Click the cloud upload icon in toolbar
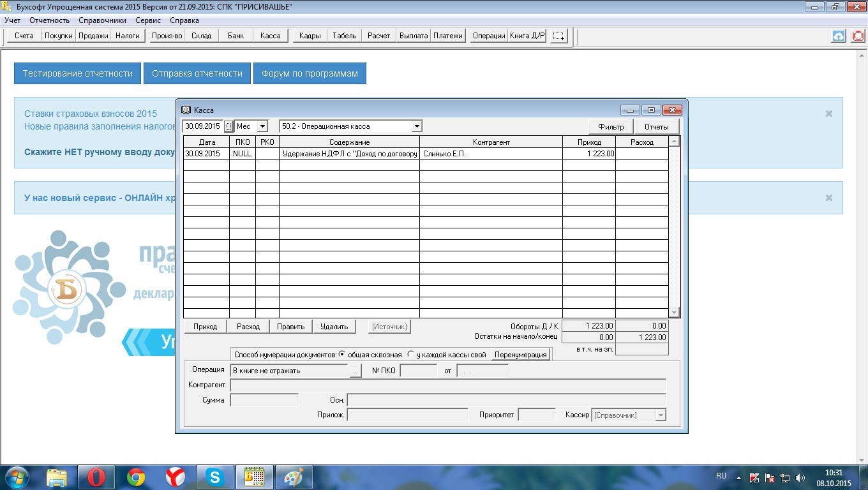 pyautogui.click(x=839, y=36)
